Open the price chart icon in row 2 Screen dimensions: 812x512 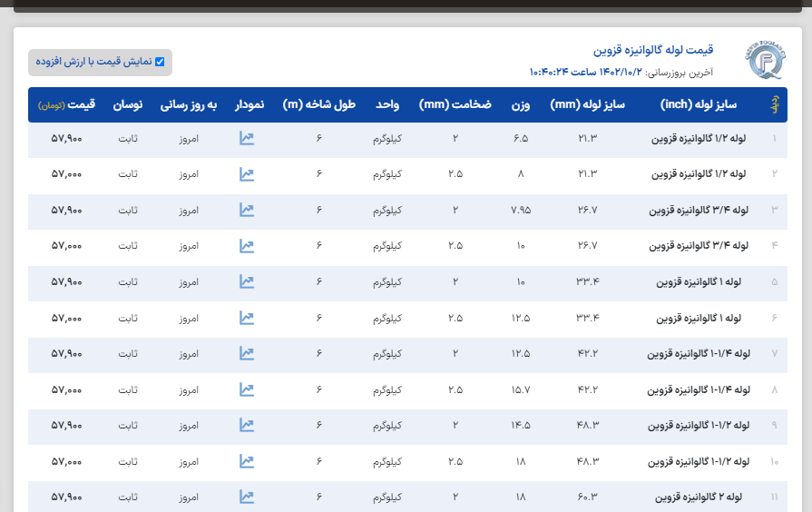[247, 174]
